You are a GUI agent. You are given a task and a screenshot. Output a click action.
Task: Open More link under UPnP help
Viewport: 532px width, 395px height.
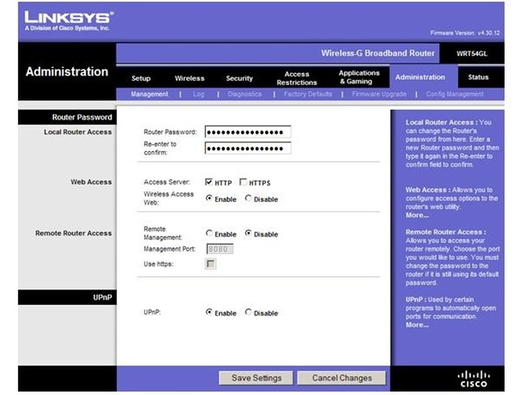pos(417,325)
